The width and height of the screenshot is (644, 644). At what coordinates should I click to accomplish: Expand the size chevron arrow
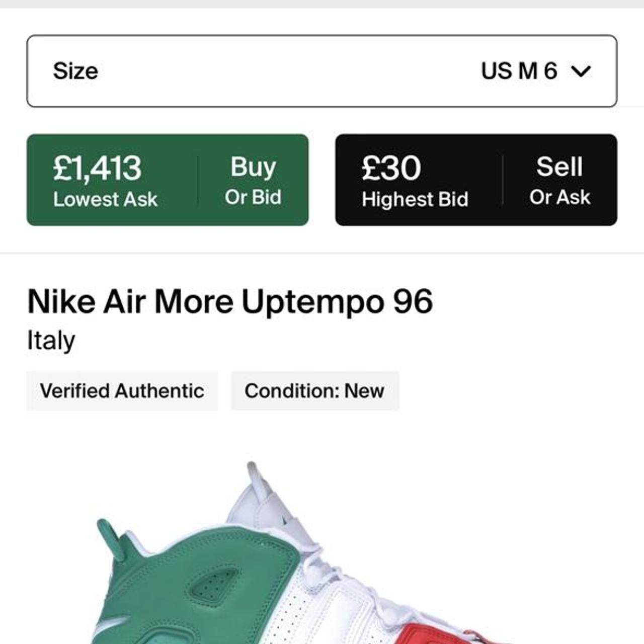[x=581, y=71]
